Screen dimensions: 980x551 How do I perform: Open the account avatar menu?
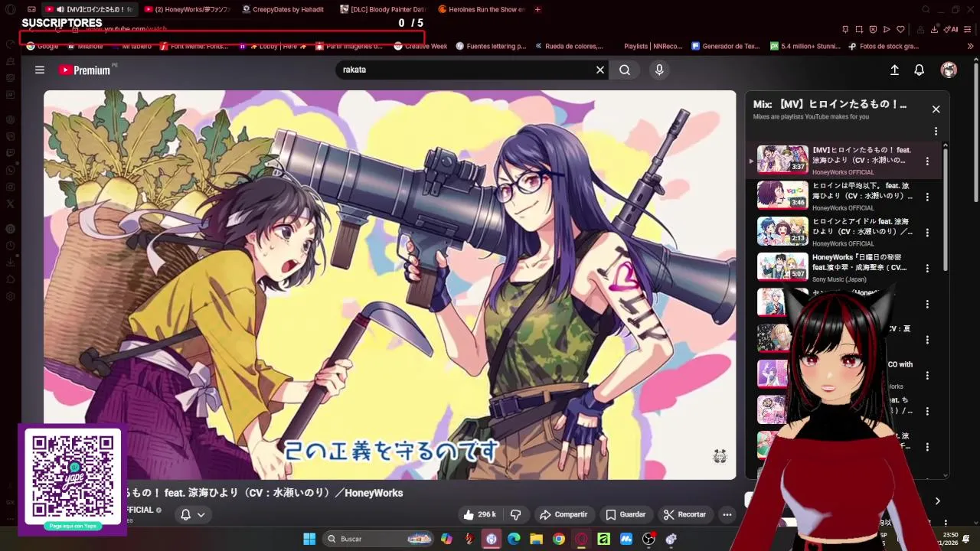coord(949,70)
